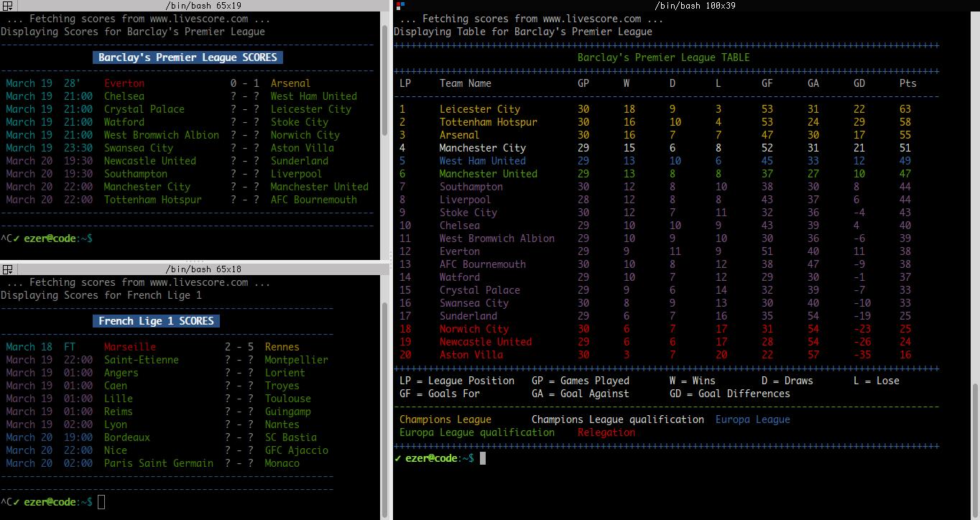The height and width of the screenshot is (520, 980).
Task: Click the French Lige 1 SCORES heading
Action: (x=156, y=321)
